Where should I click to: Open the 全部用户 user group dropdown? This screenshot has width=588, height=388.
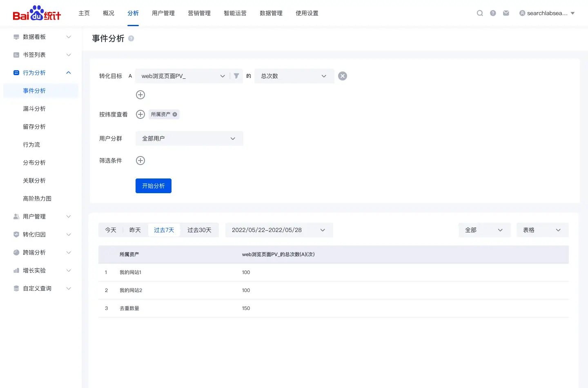pos(189,138)
